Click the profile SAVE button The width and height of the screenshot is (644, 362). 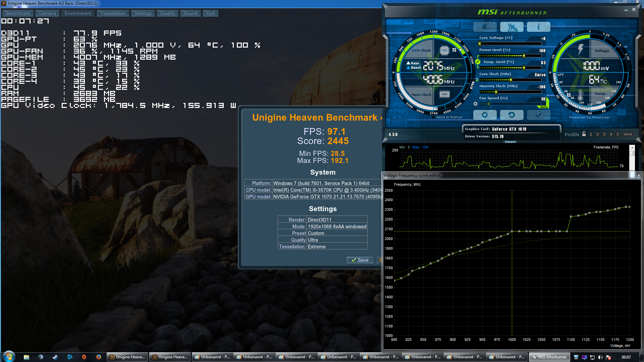click(x=628, y=134)
